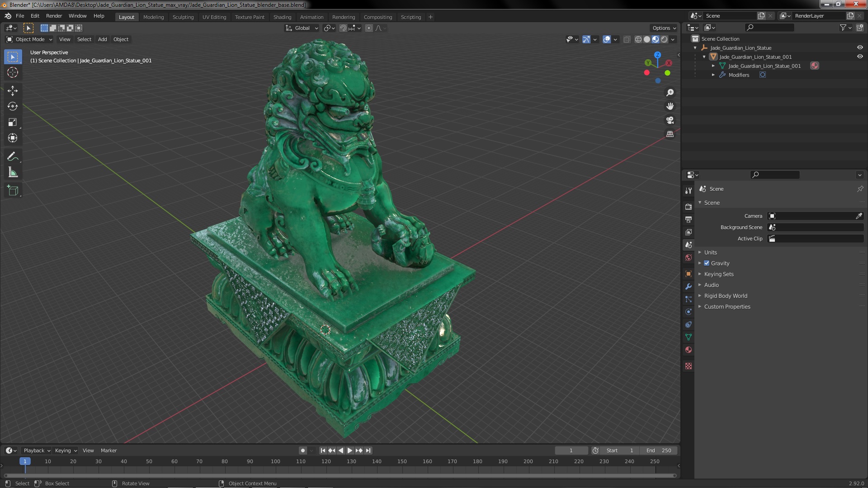Open the View Layer properties tab
Viewport: 868px width, 488px height.
pos(689,232)
